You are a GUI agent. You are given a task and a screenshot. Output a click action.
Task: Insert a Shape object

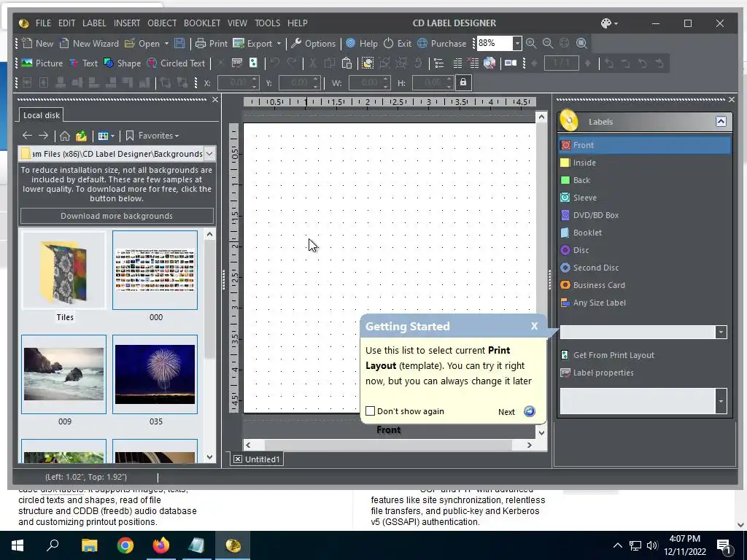point(123,63)
